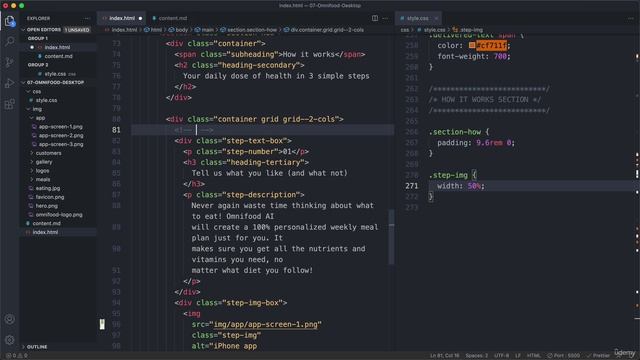Click the errors and warnings status icon

click(17, 356)
